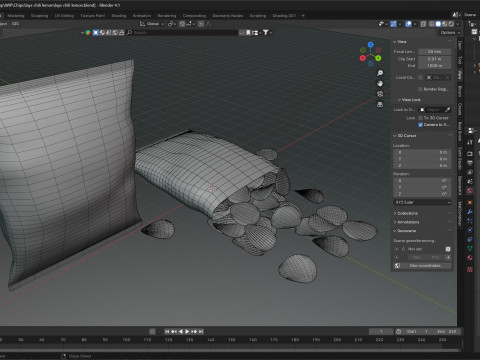Open the Output properties tab icon
The image size is (480, 360).
470,163
